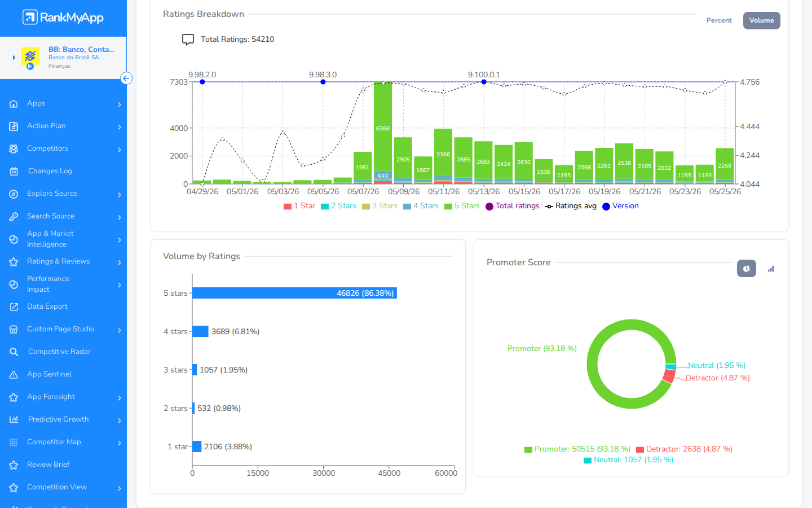
Task: Click the Data Export icon
Action: pos(14,307)
